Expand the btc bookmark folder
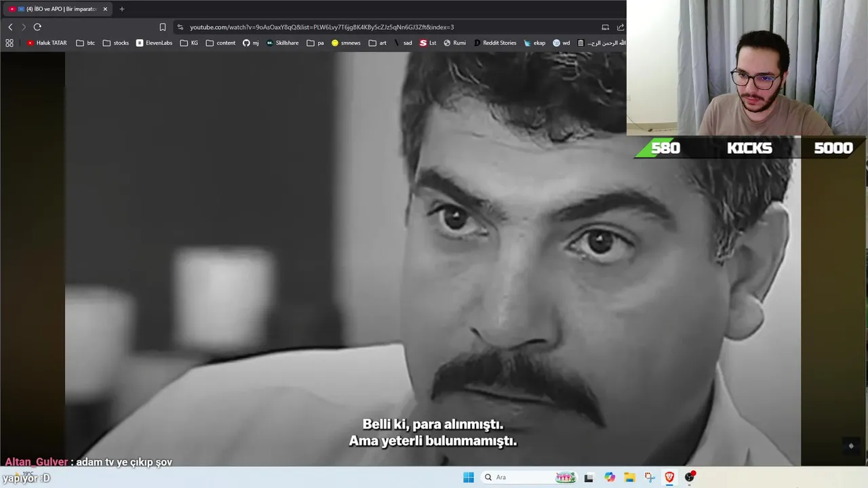 pos(85,43)
